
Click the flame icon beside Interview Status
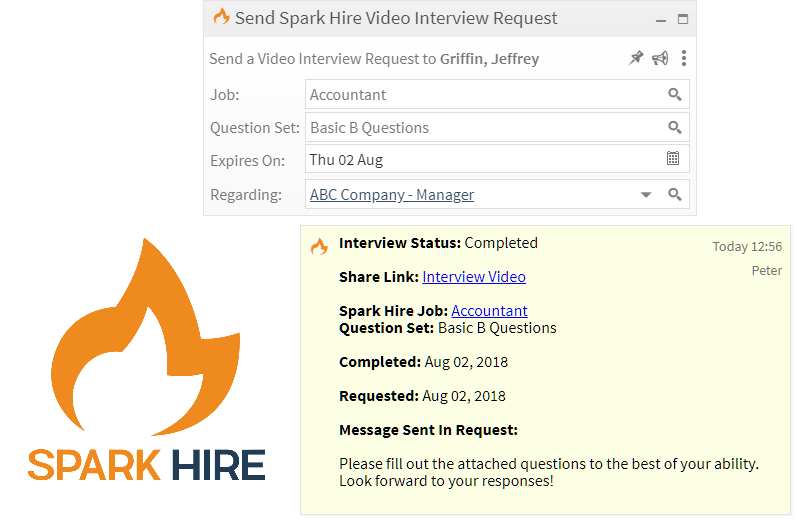[x=319, y=247]
